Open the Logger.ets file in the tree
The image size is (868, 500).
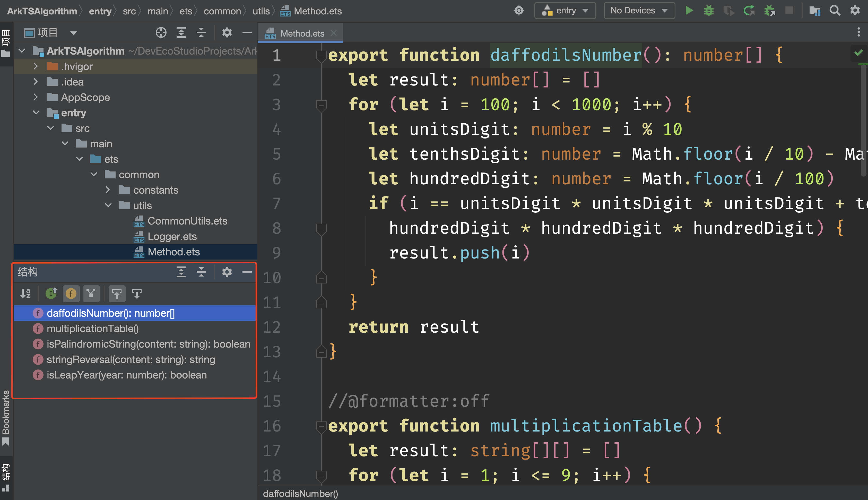coord(172,236)
